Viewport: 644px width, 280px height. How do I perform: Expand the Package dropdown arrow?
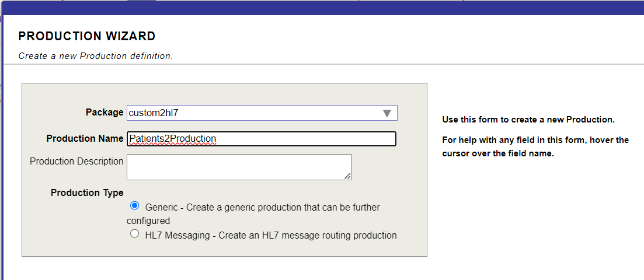click(x=387, y=113)
